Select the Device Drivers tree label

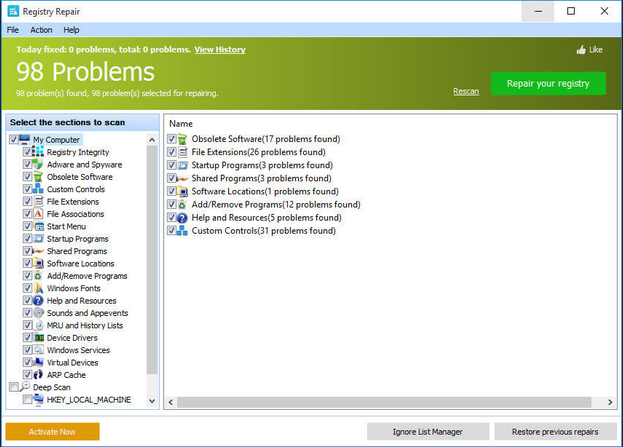click(72, 338)
